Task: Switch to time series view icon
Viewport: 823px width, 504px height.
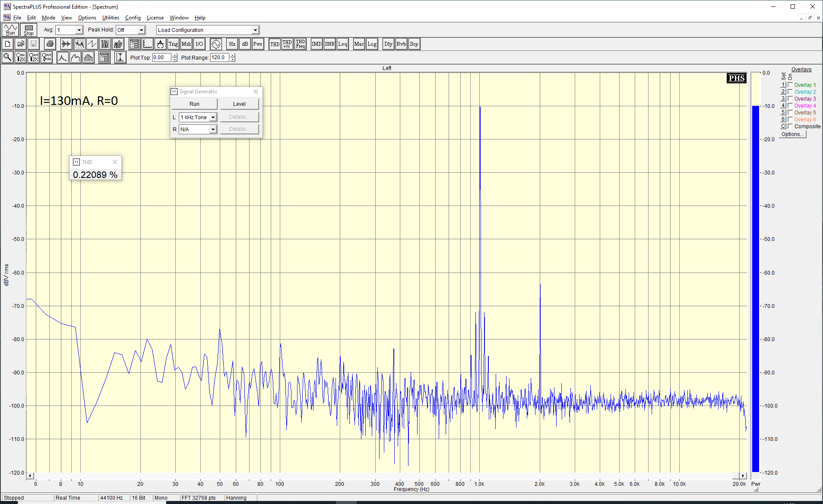Action: [66, 44]
